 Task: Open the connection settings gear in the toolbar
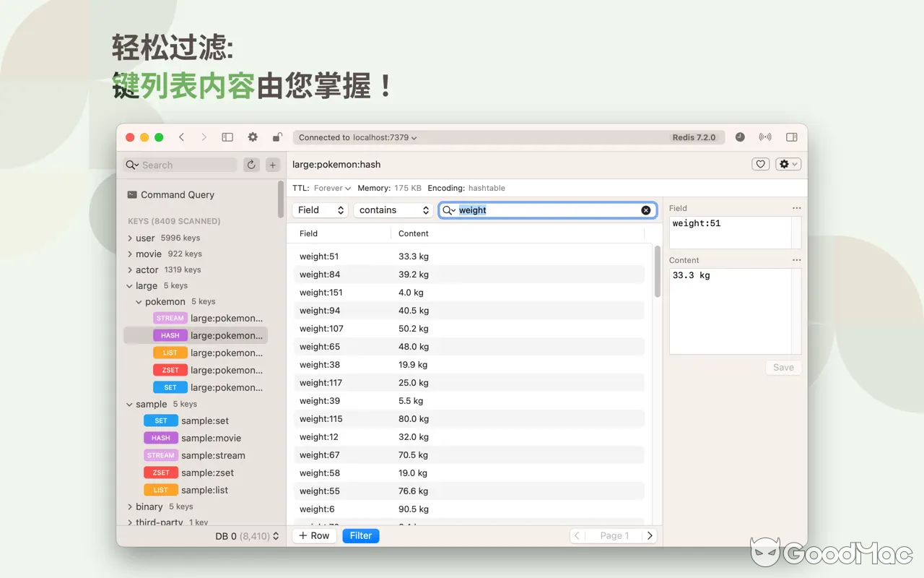point(253,137)
